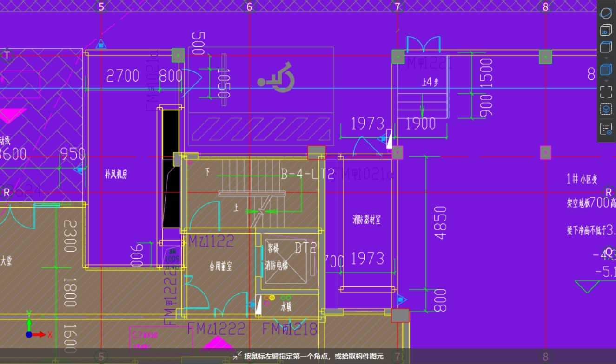Click the 上4步 stair annotation
Screen dimensions: 616x364
430,83
